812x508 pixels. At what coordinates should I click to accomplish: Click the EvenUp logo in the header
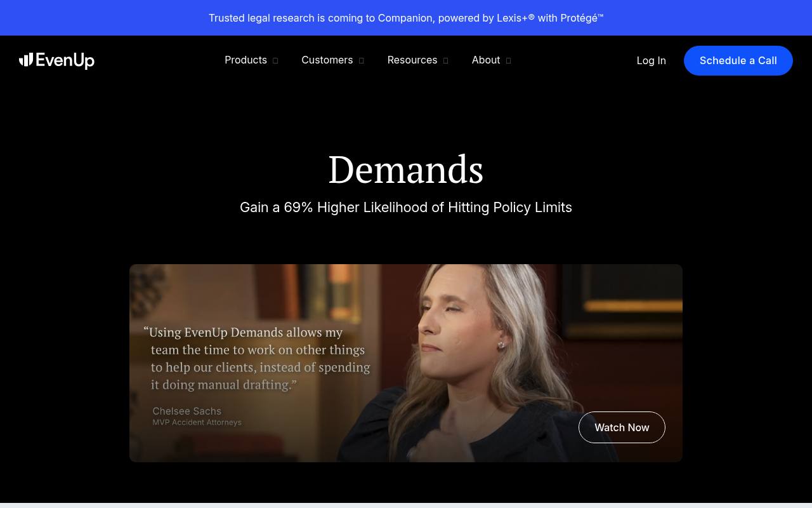[56, 60]
